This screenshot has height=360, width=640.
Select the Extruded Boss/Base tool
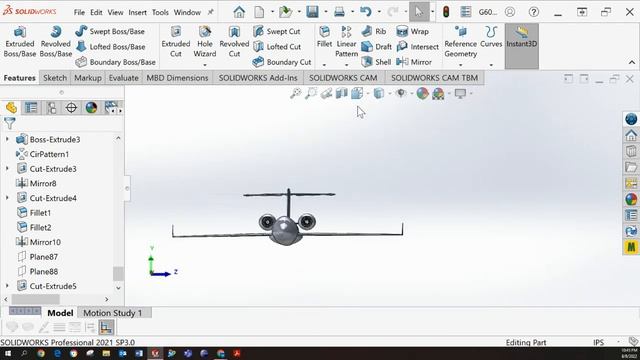[x=20, y=42]
